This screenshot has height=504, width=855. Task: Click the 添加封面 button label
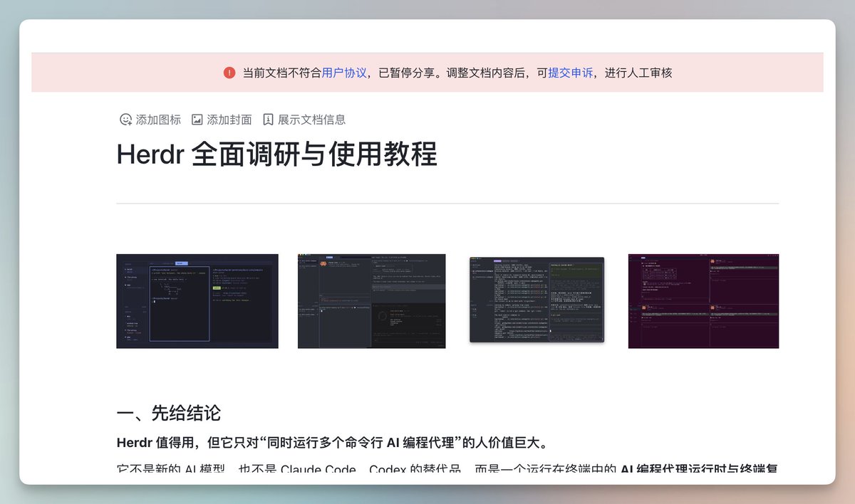(229, 120)
